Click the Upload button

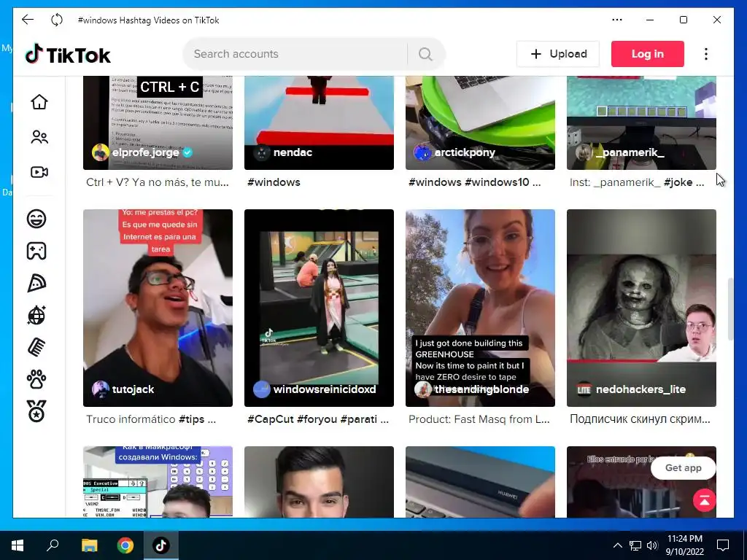pos(558,54)
